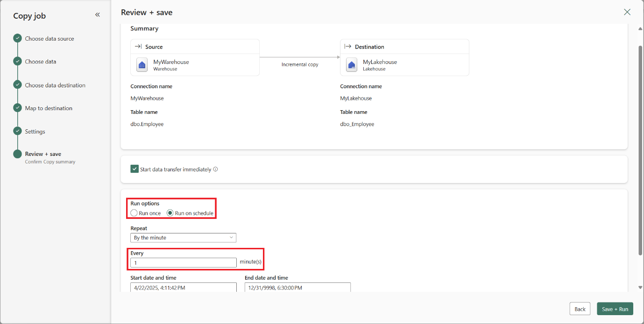Viewport: 644px width, 324px height.
Task: Click the Destination arrow icon in summary
Action: (347, 47)
